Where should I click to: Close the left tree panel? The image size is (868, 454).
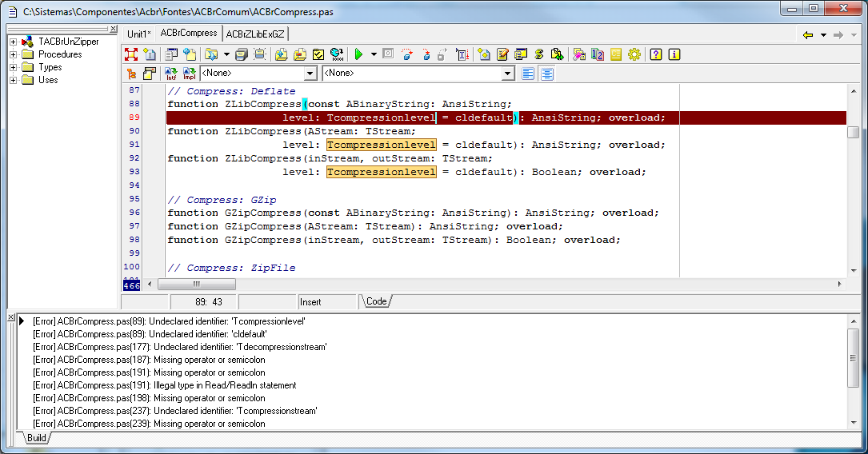click(114, 29)
